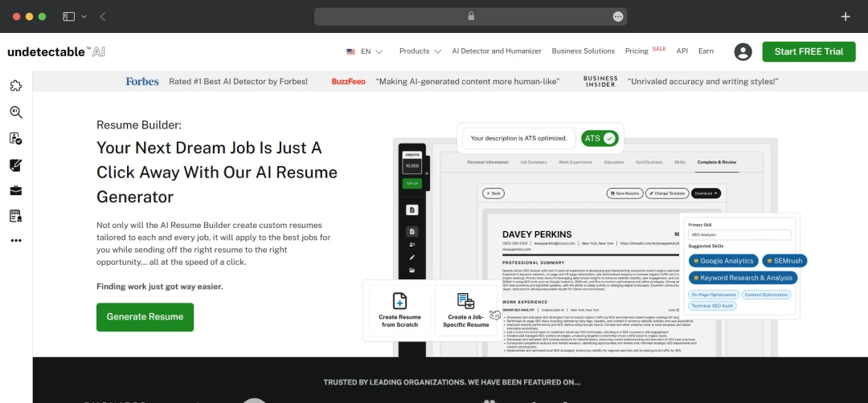Open the note-with-pen writing sidebar icon
The width and height of the screenshot is (868, 403).
pyautogui.click(x=16, y=165)
